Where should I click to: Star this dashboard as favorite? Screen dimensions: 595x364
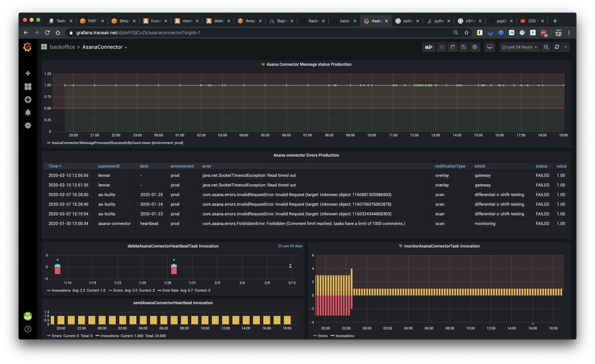tap(442, 47)
